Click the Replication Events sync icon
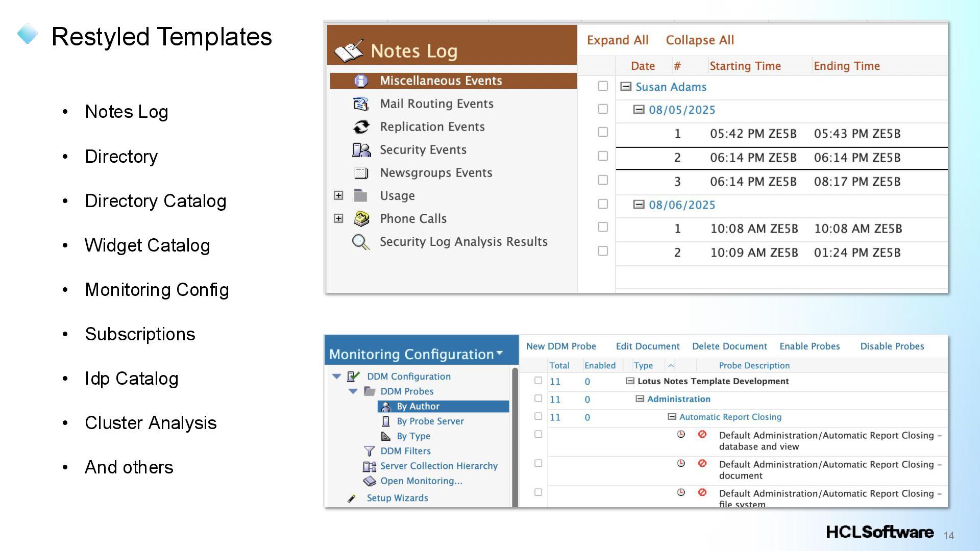Viewport: 980px width, 551px height. pos(361,127)
